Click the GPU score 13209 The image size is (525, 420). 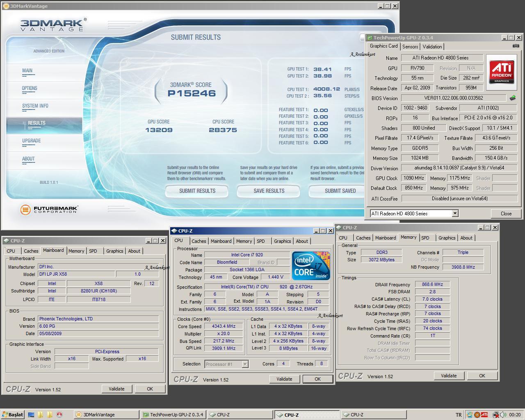point(159,130)
